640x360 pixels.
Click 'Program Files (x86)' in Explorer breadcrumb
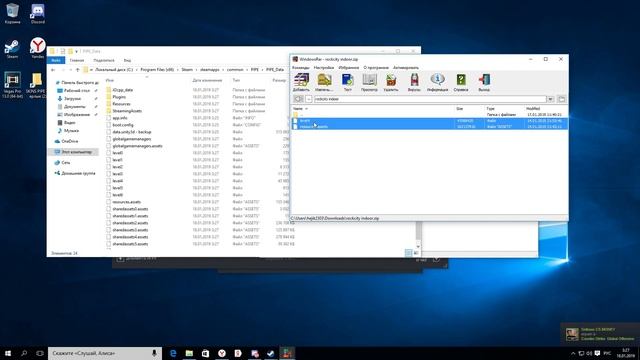point(157,70)
